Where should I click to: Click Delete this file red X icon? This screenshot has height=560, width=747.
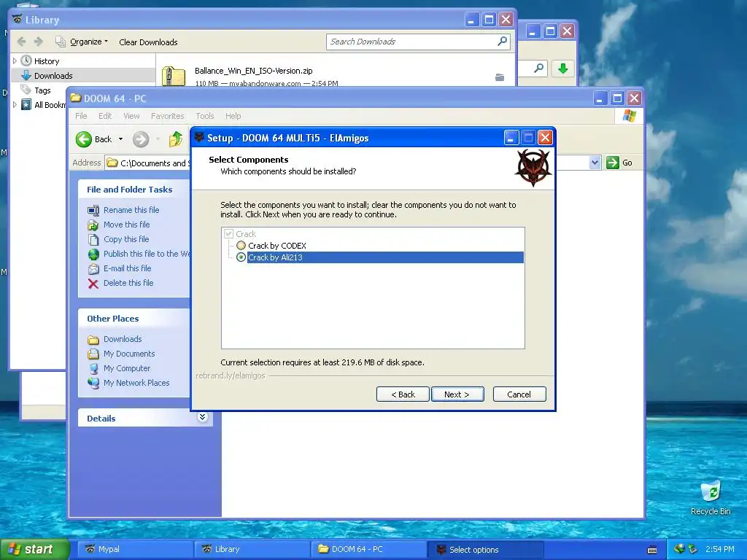coord(93,284)
